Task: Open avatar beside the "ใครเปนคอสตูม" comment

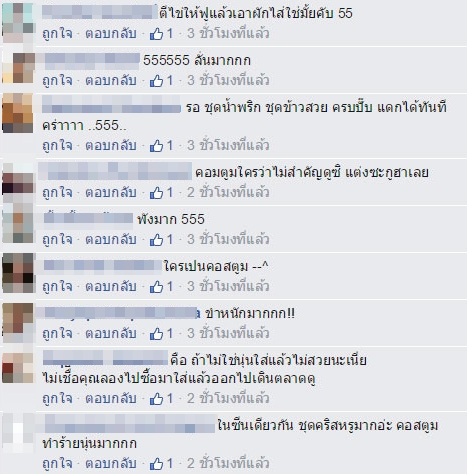Action: click(x=18, y=273)
